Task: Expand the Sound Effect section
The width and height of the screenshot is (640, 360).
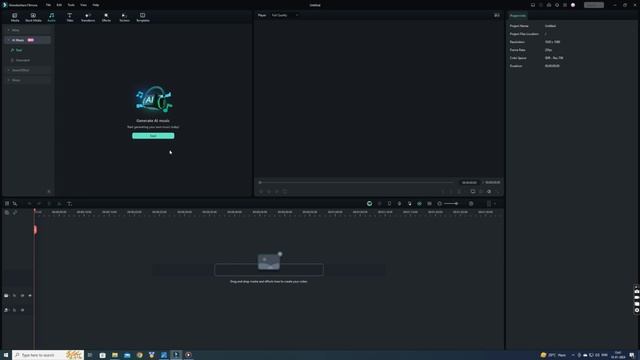Action: [x=28, y=70]
